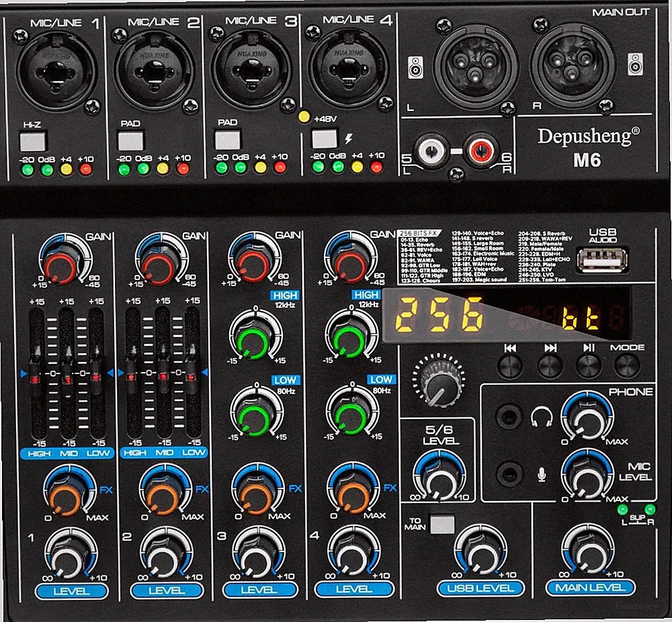Toggle the PAD switch on channel 3
Image resolution: width=672 pixels, height=622 pixels.
click(227, 140)
